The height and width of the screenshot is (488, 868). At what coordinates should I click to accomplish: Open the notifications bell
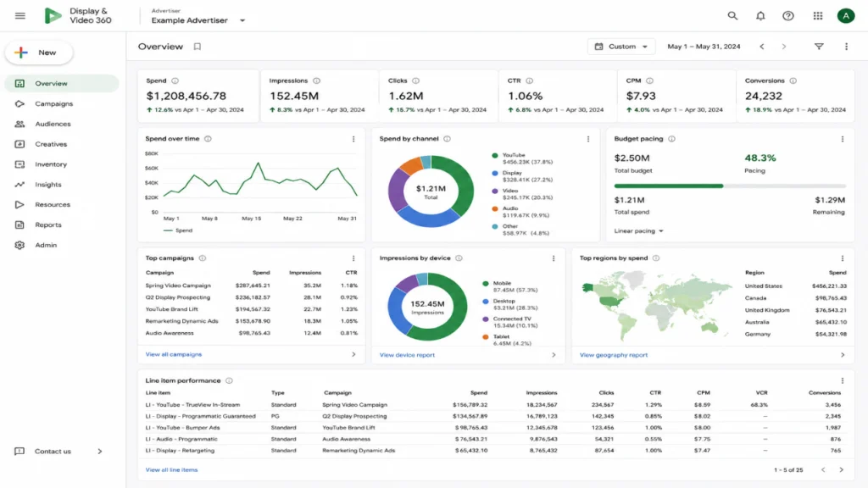tap(760, 15)
